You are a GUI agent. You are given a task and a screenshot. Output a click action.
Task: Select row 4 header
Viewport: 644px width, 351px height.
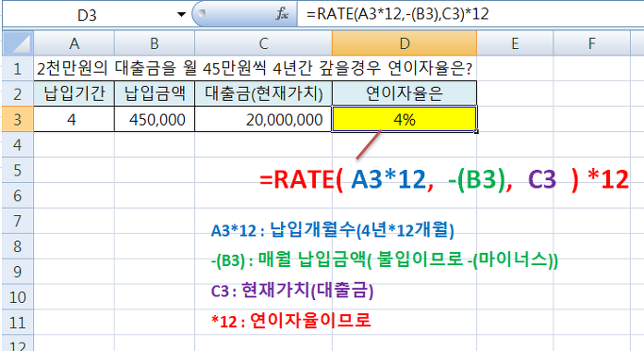[17, 144]
